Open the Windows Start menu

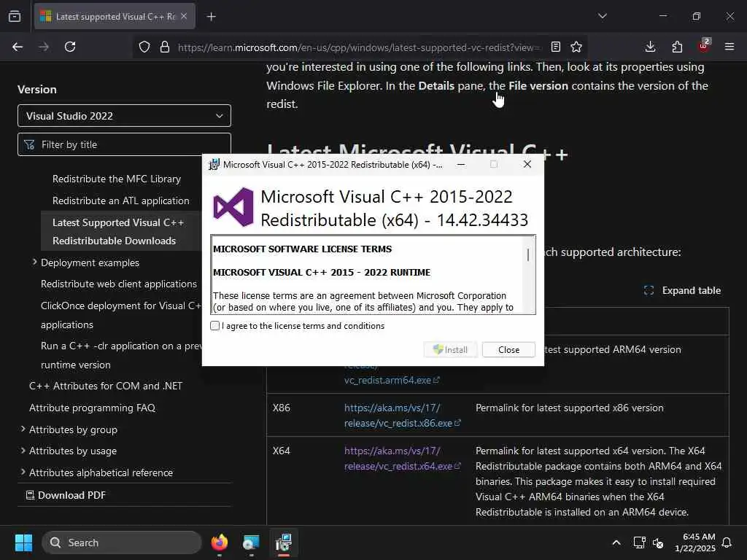point(23,542)
